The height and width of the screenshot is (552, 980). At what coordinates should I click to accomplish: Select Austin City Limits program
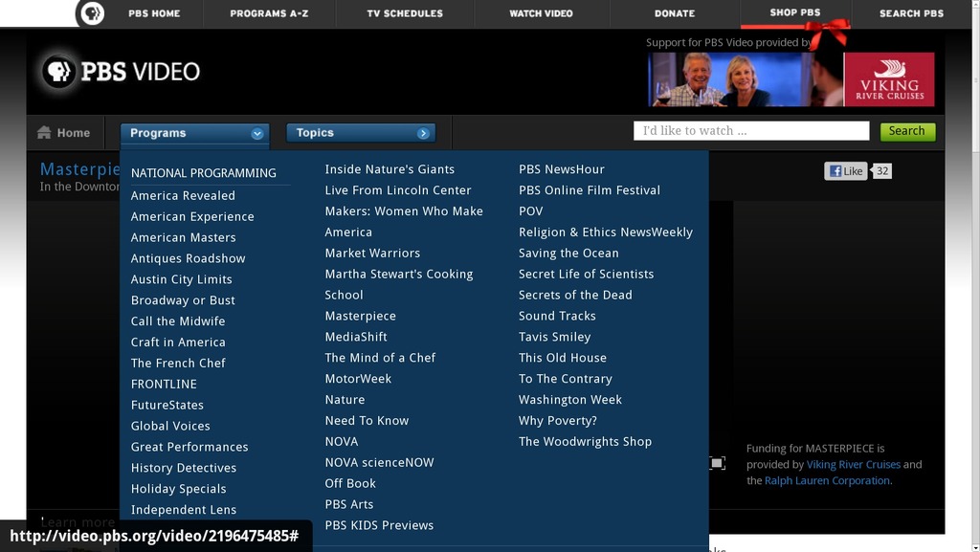(x=181, y=279)
